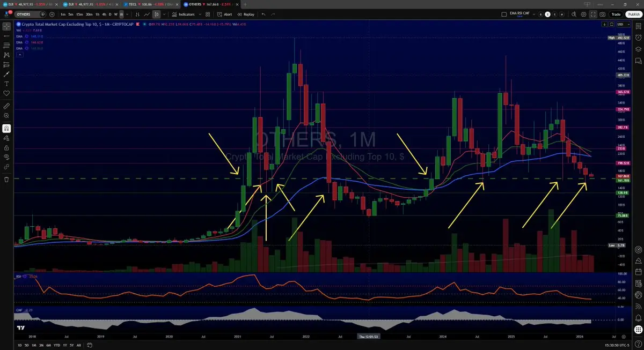The image size is (644, 350).
Task: Click the compare or add symbol button
Action: (x=51, y=14)
